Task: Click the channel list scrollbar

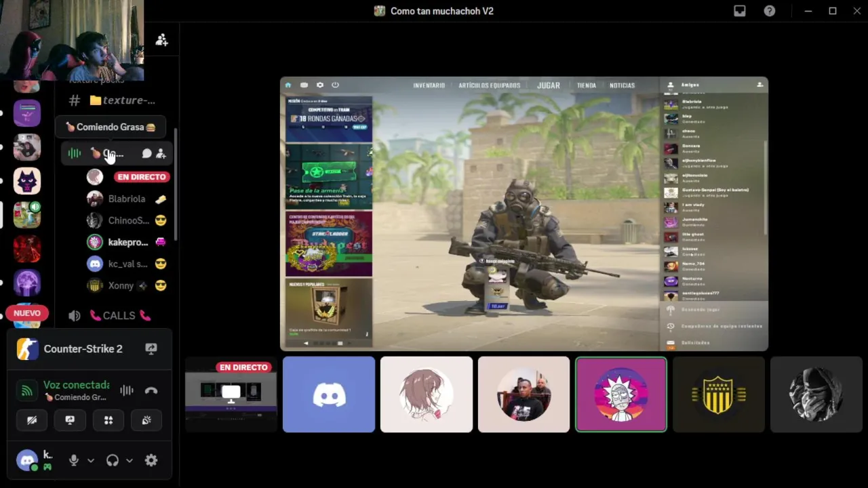Action: (176, 183)
